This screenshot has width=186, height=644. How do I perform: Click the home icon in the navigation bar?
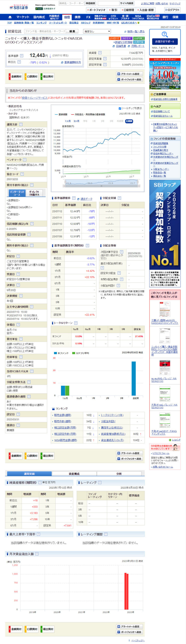(x=10, y=17)
